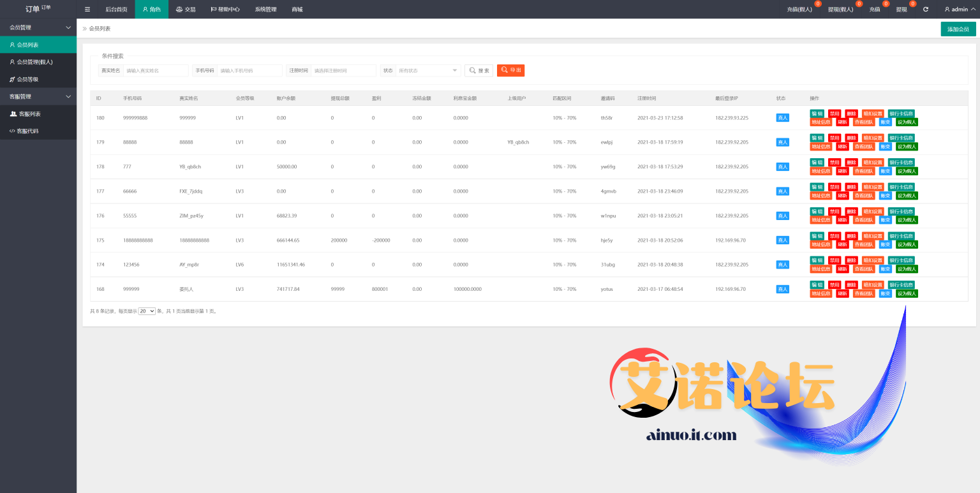Click the 真人 status badge for ID 180
This screenshot has height=493, width=980.
point(782,117)
